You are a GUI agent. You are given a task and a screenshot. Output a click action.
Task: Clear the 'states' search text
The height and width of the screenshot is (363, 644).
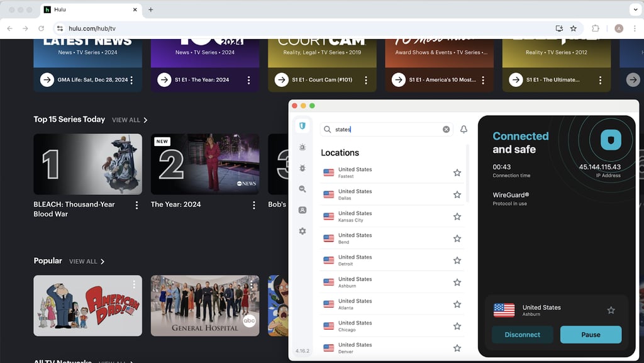[x=446, y=130]
